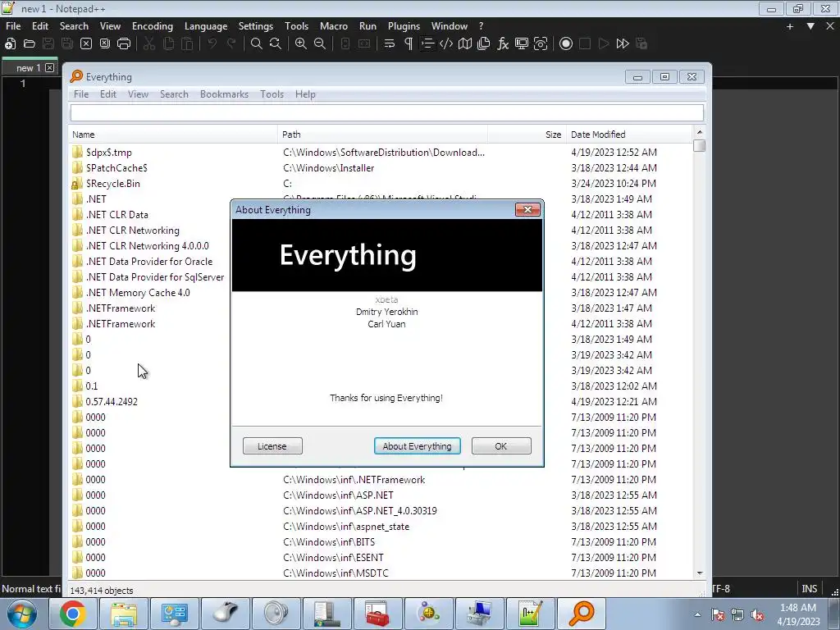
Task: Click the New file icon in Notepad++ toolbar
Action: (10, 44)
